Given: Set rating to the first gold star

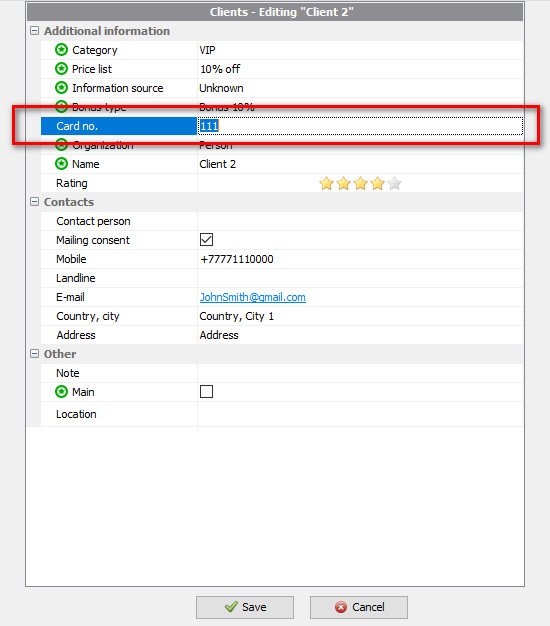Looking at the screenshot, I should coord(326,183).
